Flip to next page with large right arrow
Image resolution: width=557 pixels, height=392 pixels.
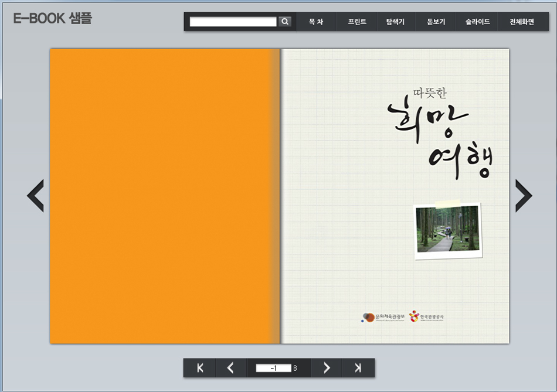(523, 196)
